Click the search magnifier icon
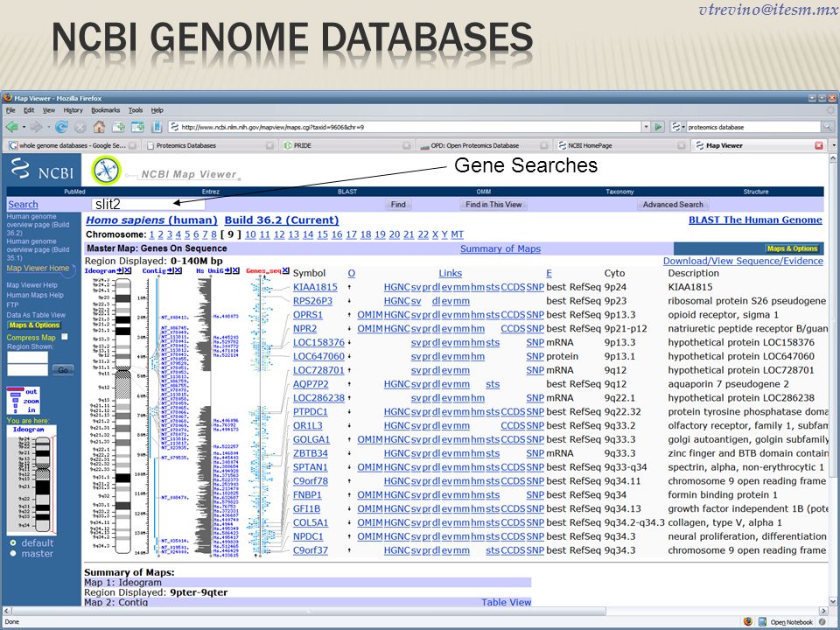The height and width of the screenshot is (630, 840). [829, 127]
